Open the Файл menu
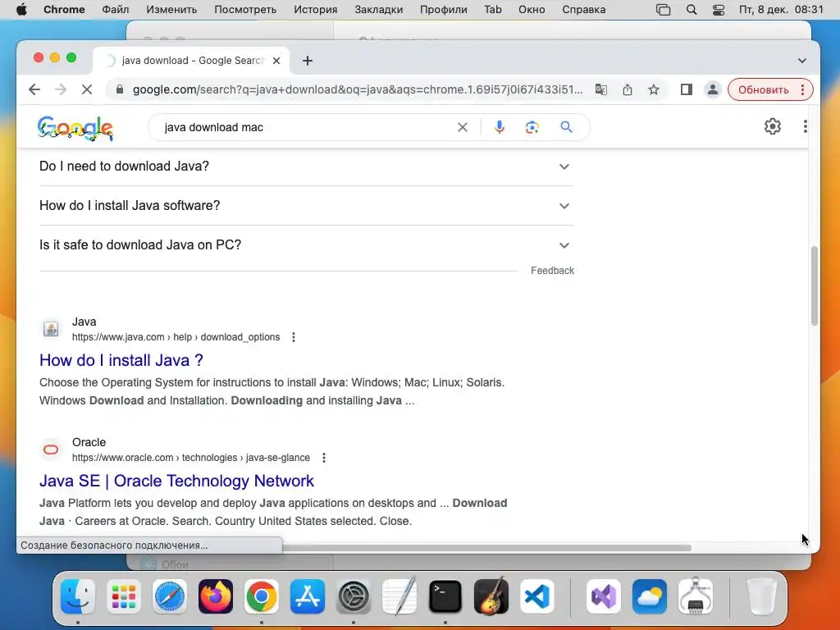Viewport: 840px width, 630px height. (x=115, y=10)
